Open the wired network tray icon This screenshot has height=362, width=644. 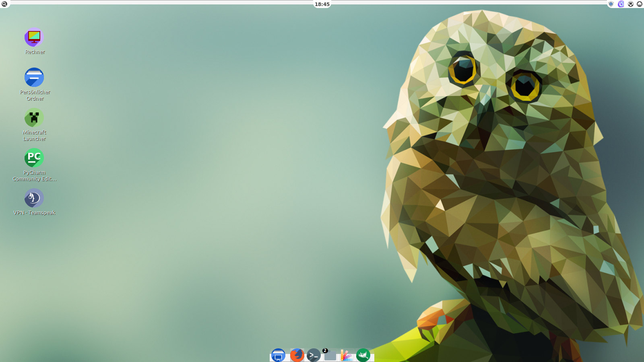(x=640, y=4)
